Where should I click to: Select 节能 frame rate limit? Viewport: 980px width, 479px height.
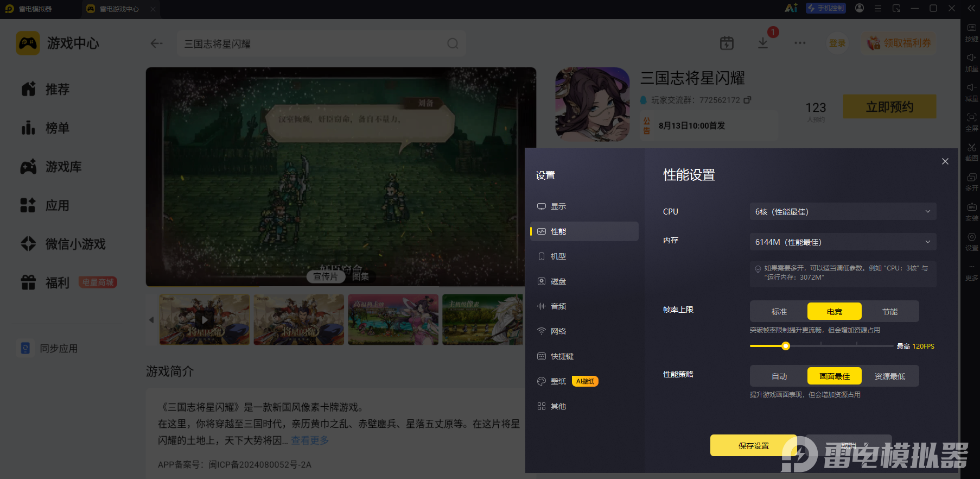pyautogui.click(x=890, y=312)
